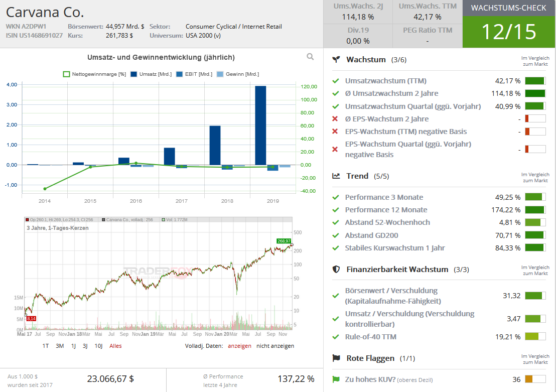The image size is (556, 392).
Task: Toggle the Umsatz [Mrd.] legend series
Action: 151,74
